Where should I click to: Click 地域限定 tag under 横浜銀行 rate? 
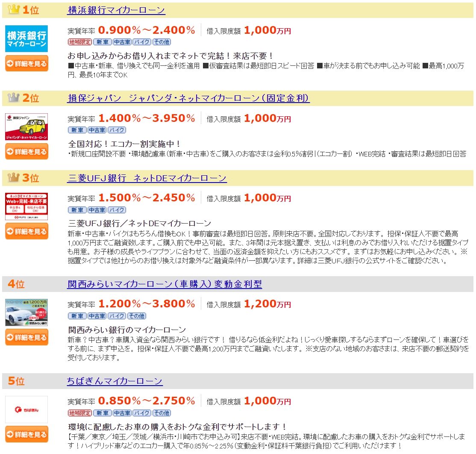click(80, 42)
